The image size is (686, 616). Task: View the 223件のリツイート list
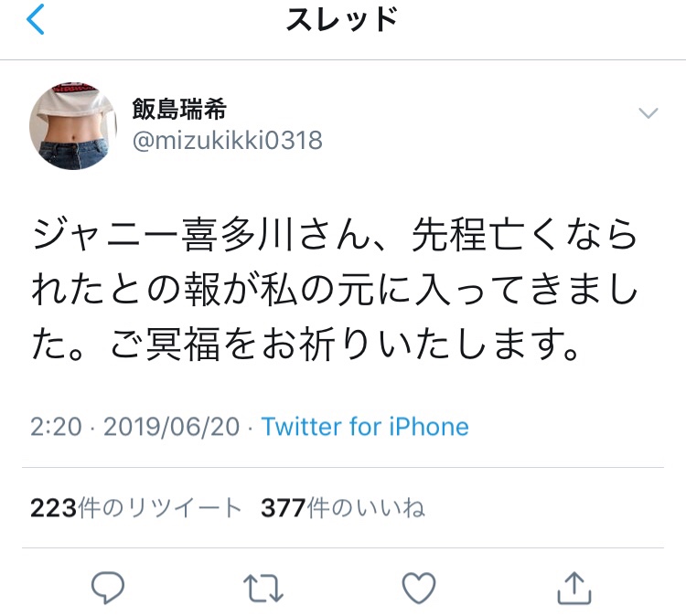click(x=135, y=508)
